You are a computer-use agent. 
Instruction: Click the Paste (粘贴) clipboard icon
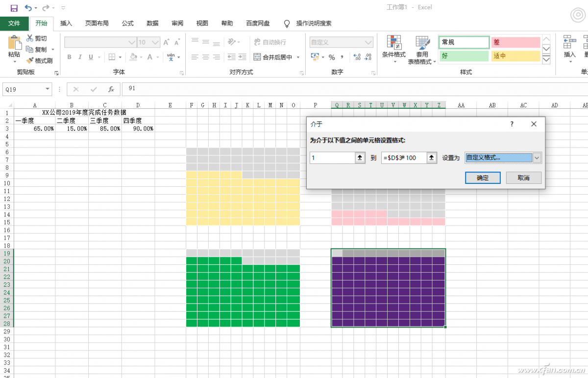coord(14,43)
